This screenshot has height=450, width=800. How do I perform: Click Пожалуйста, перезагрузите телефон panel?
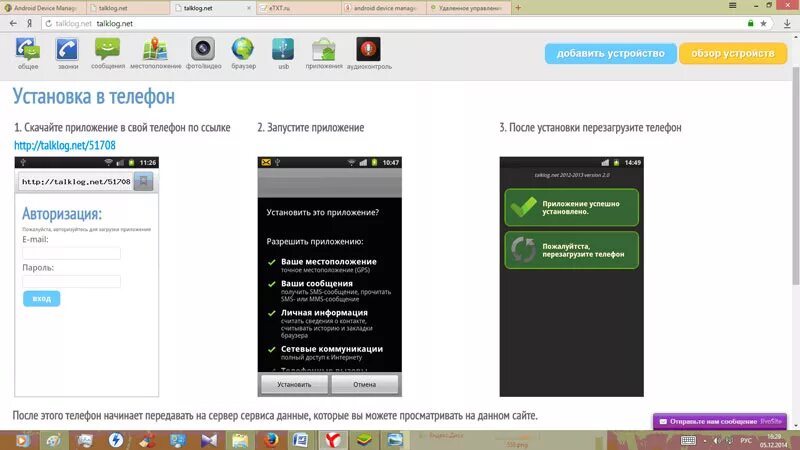(571, 250)
